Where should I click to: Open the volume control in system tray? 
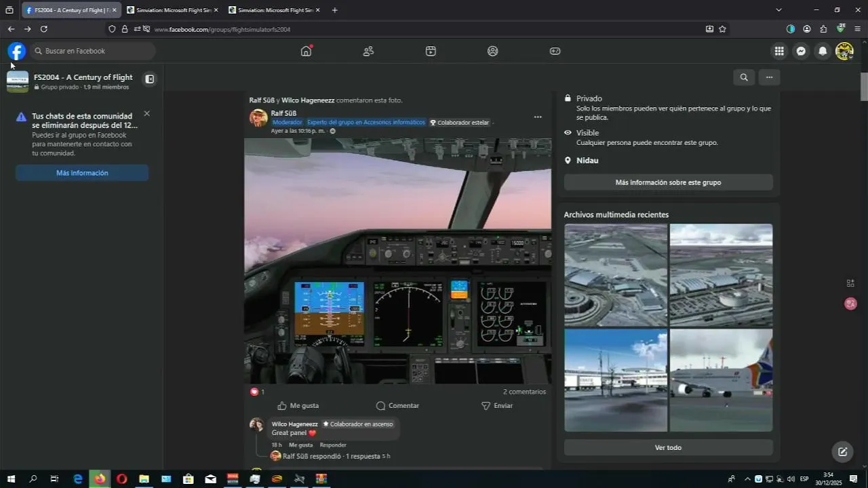click(791, 479)
